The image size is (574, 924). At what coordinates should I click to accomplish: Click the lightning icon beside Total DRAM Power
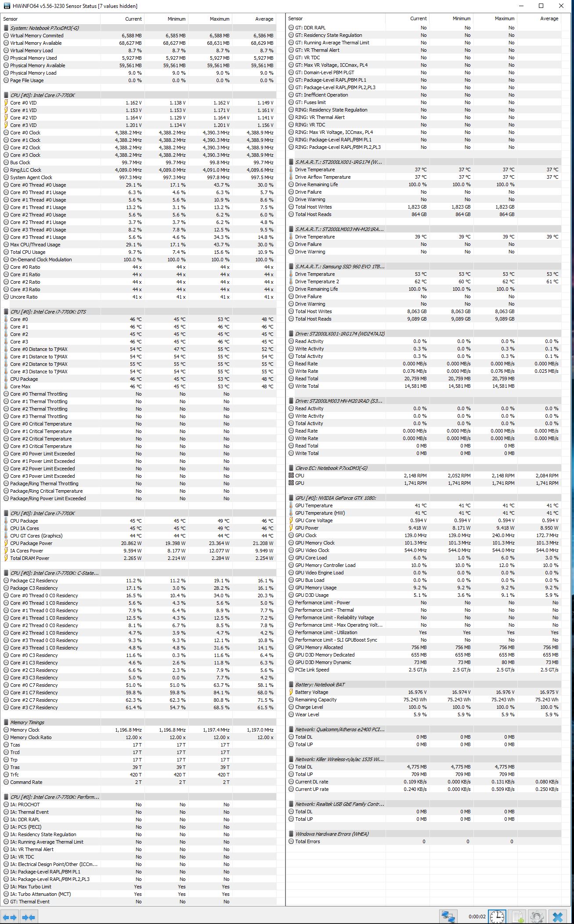pyautogui.click(x=6, y=558)
